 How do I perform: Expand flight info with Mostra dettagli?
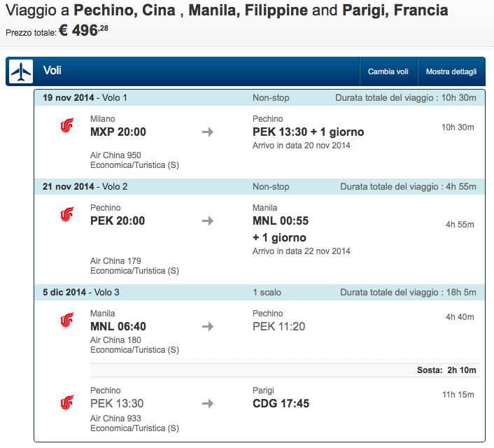[451, 71]
